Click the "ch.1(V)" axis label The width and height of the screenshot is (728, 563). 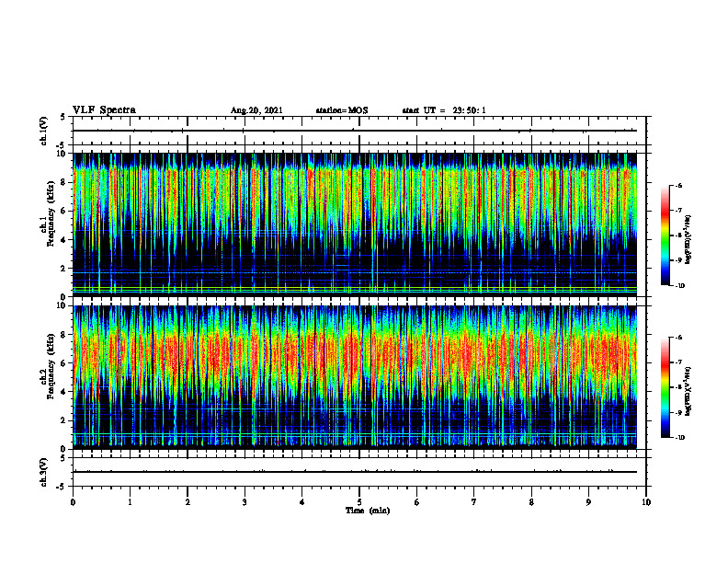[43, 131]
